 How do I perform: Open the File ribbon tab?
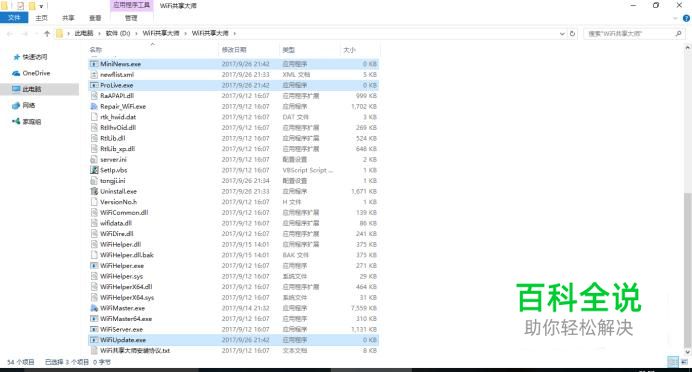(14, 18)
